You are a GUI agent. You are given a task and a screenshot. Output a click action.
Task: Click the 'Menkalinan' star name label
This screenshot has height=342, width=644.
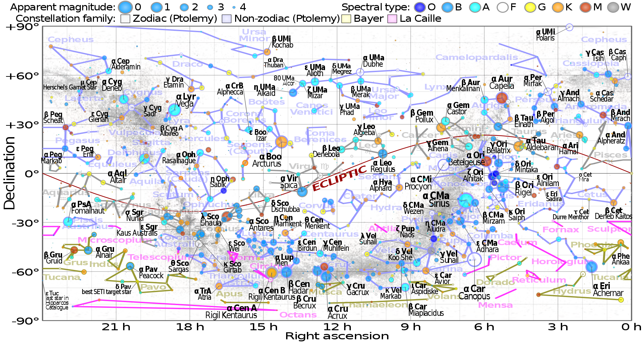tap(463, 89)
